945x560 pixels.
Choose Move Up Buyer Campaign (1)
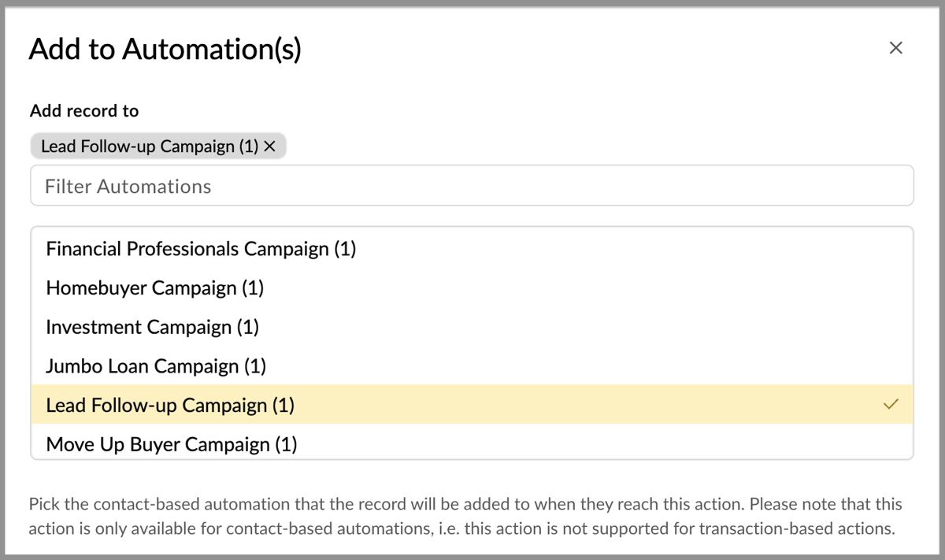tap(472, 443)
